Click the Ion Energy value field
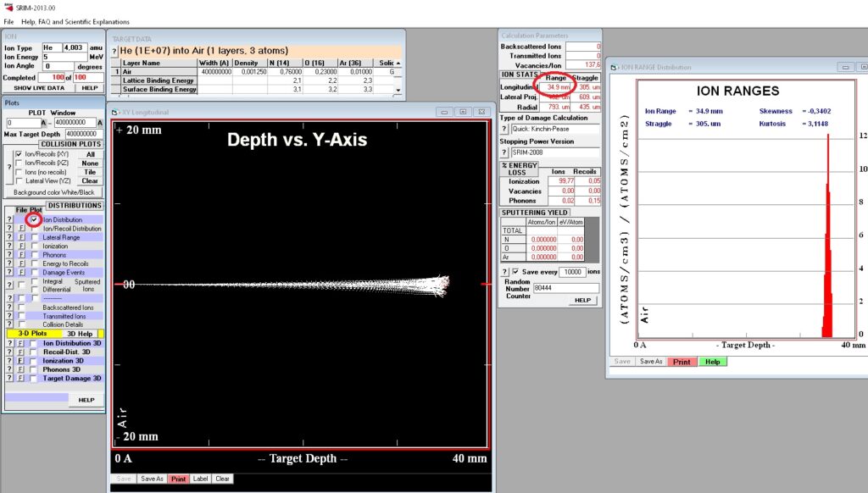The width and height of the screenshot is (868, 493). tap(64, 57)
